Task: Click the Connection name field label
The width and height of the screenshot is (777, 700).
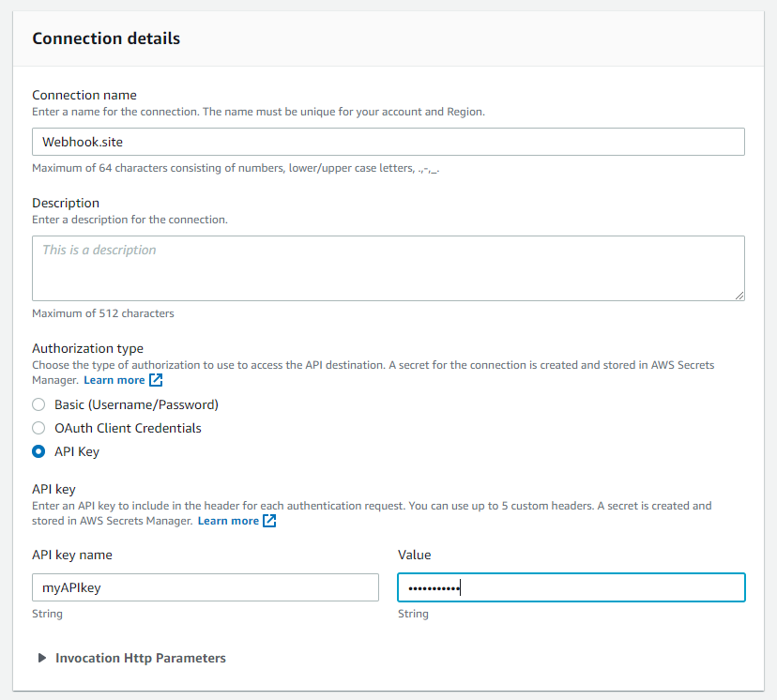Action: point(84,95)
